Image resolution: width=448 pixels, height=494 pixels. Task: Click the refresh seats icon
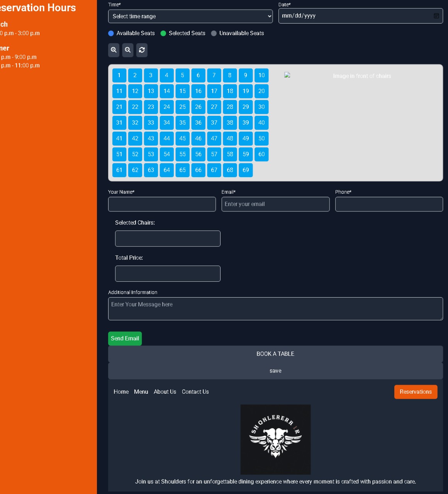(x=142, y=50)
